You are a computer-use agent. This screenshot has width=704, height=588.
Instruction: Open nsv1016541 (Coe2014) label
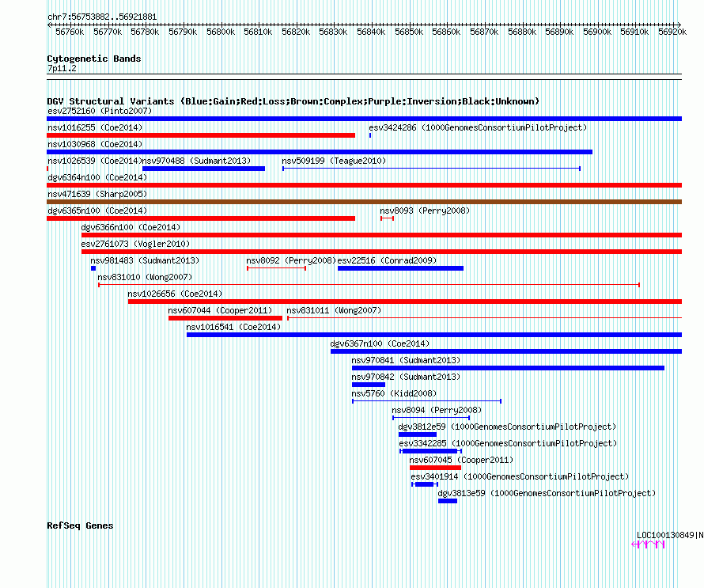[x=233, y=327]
